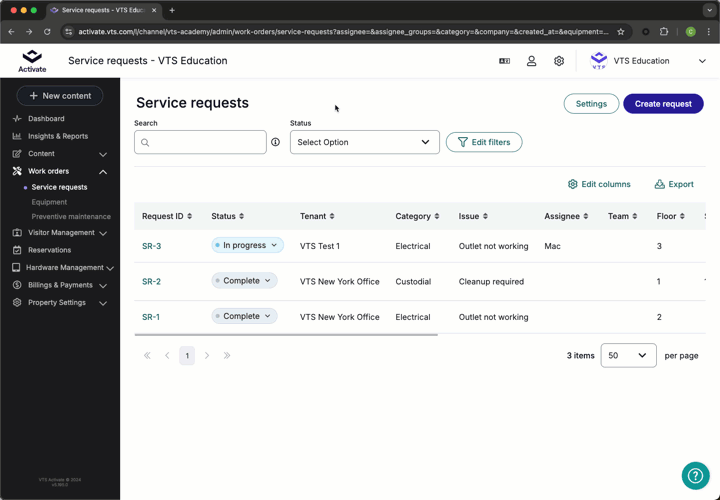The width and height of the screenshot is (720, 500).
Task: Select Service requests in the sidebar
Action: pos(59,187)
